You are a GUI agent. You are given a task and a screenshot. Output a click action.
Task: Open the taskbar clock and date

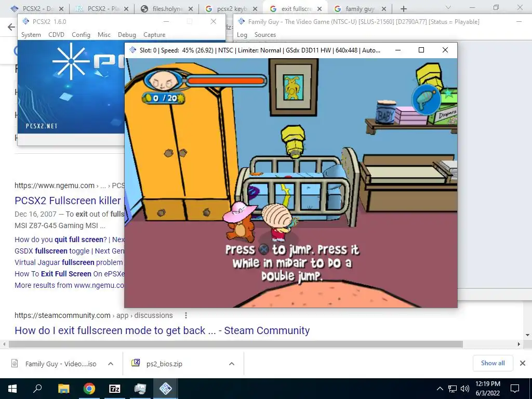[x=487, y=389]
